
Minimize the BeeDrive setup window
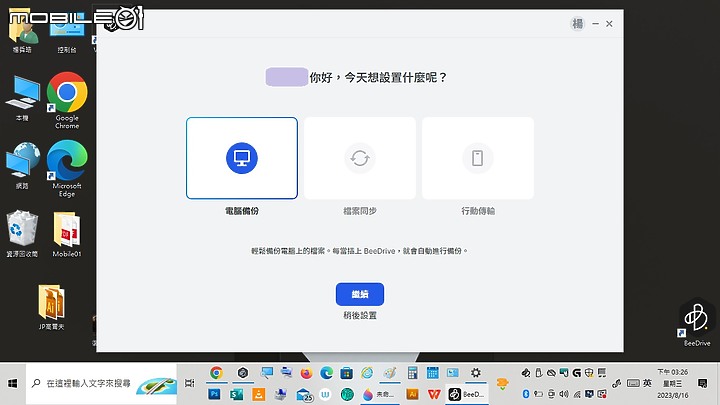(596, 23)
